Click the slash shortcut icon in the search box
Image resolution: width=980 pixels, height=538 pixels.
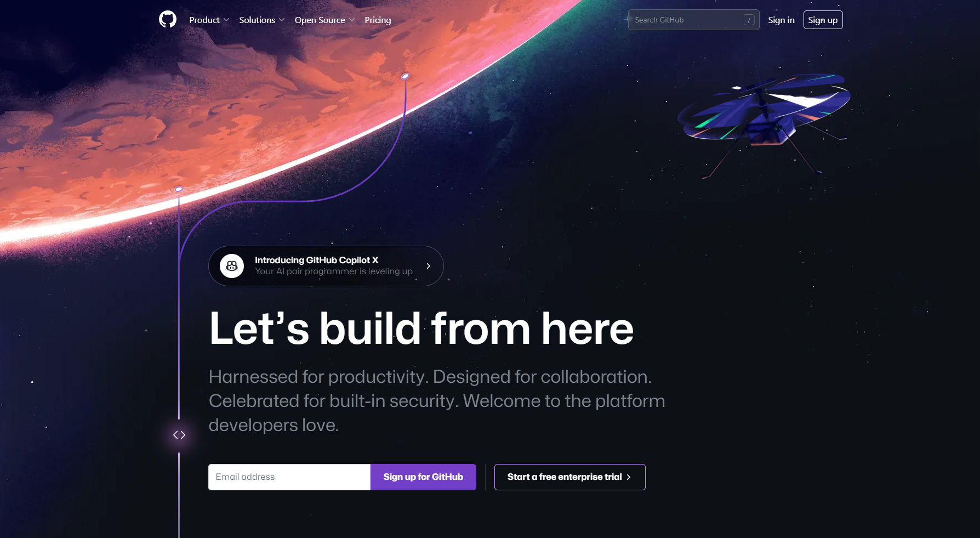(749, 20)
